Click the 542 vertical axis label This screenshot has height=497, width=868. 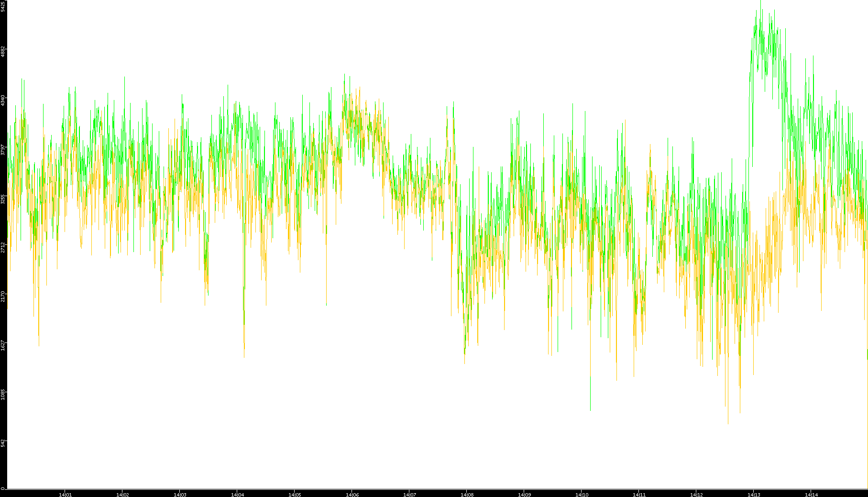tap(3, 443)
